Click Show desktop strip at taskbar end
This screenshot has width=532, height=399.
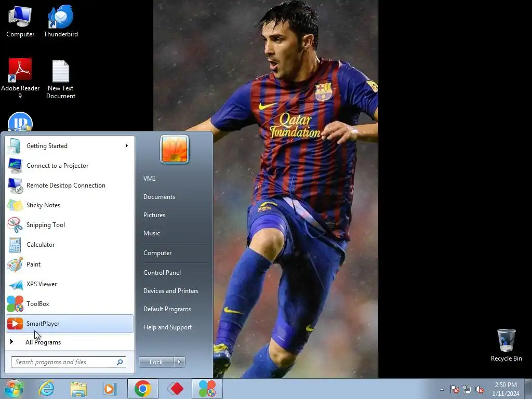[528, 389]
